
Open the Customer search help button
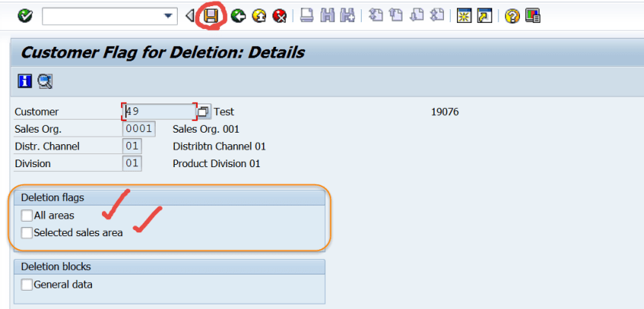point(204,111)
